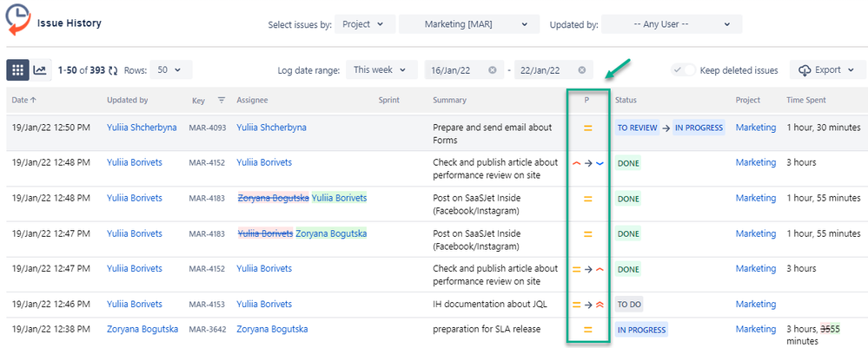This screenshot has height=348, width=868.
Task: Click summary 'Prepare and send email about Forms'
Action: point(492,134)
